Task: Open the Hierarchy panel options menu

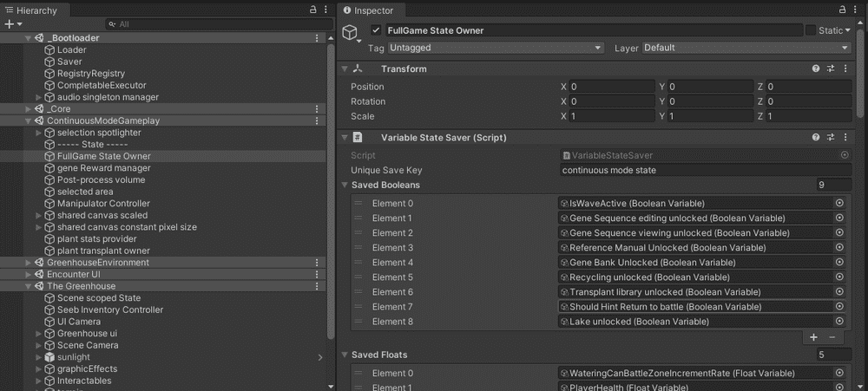Action: (x=325, y=10)
